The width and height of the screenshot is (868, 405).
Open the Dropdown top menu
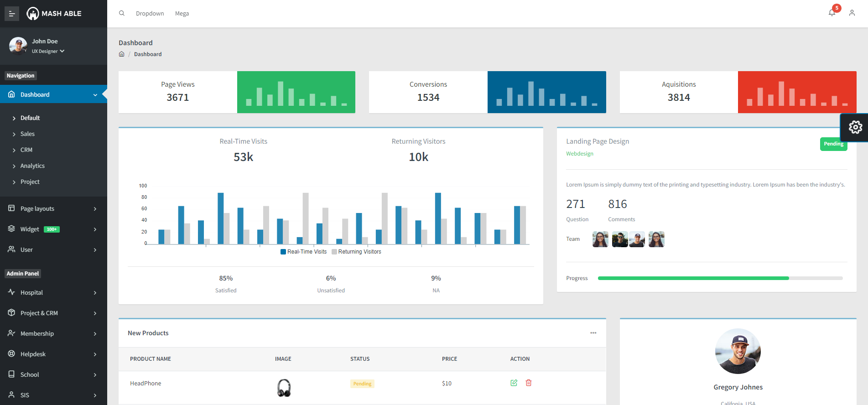150,14
